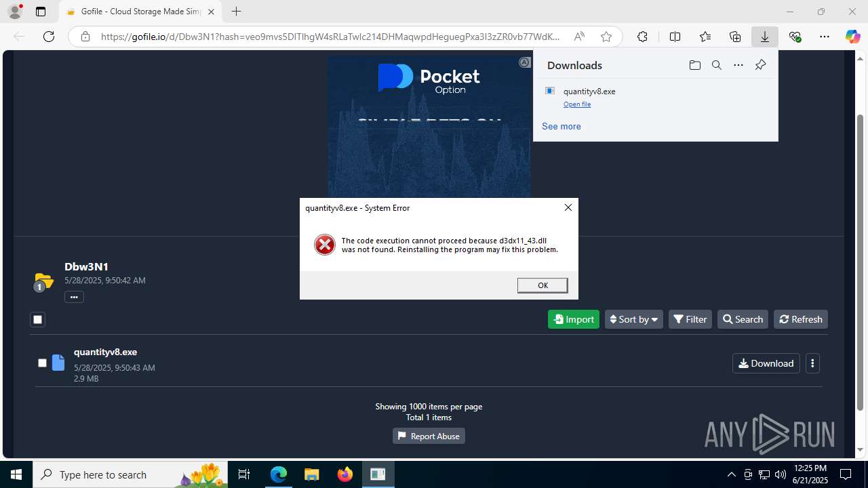Open the Edge profile icon
This screenshot has height=488, width=868.
15,12
